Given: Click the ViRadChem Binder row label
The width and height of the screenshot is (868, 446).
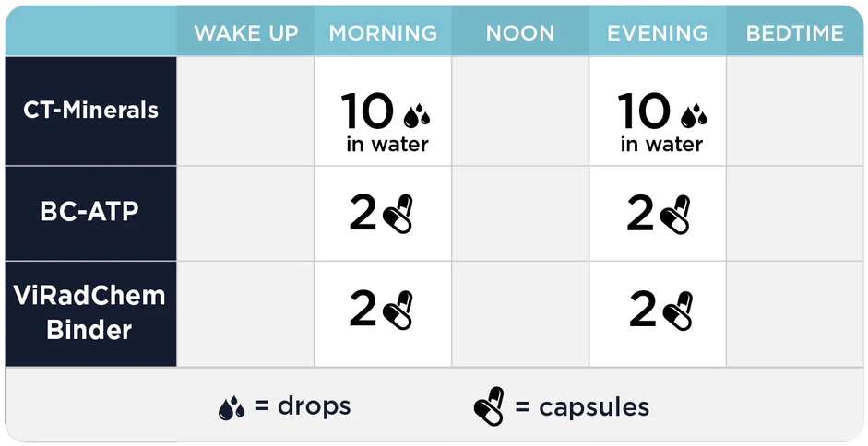Looking at the screenshot, I should tap(90, 313).
